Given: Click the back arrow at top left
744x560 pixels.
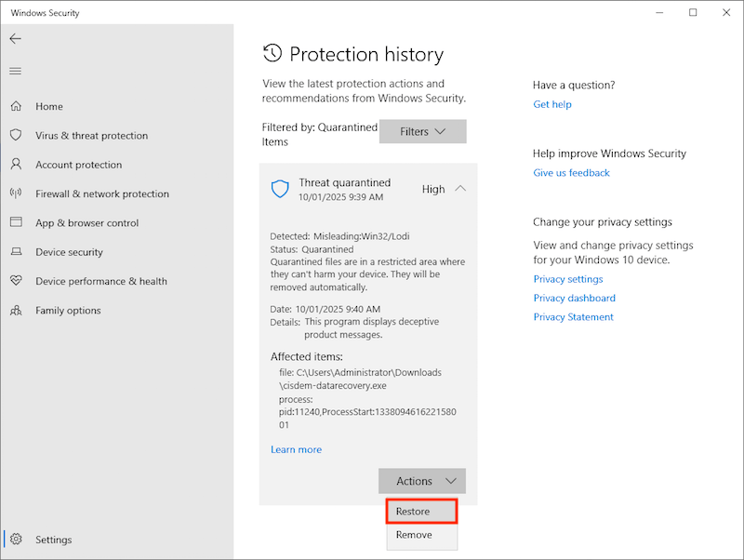Looking at the screenshot, I should (15, 38).
